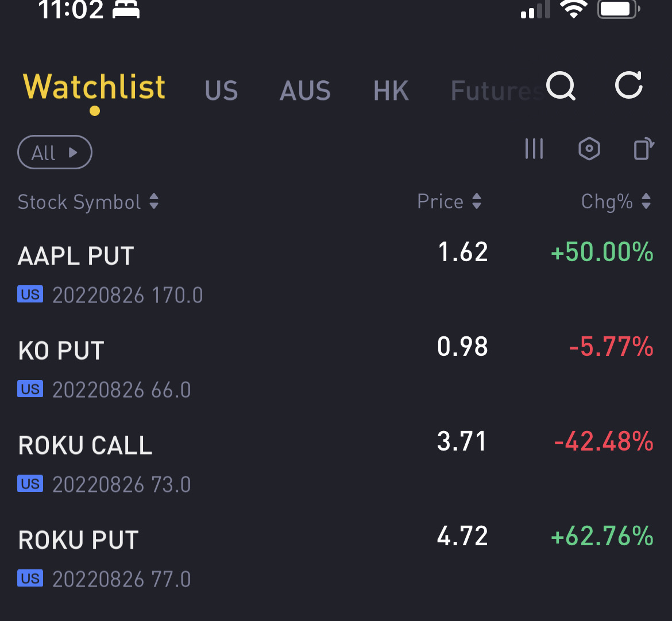Tap the +62.76% change for ROKU PUT
672x621 pixels.
(602, 536)
